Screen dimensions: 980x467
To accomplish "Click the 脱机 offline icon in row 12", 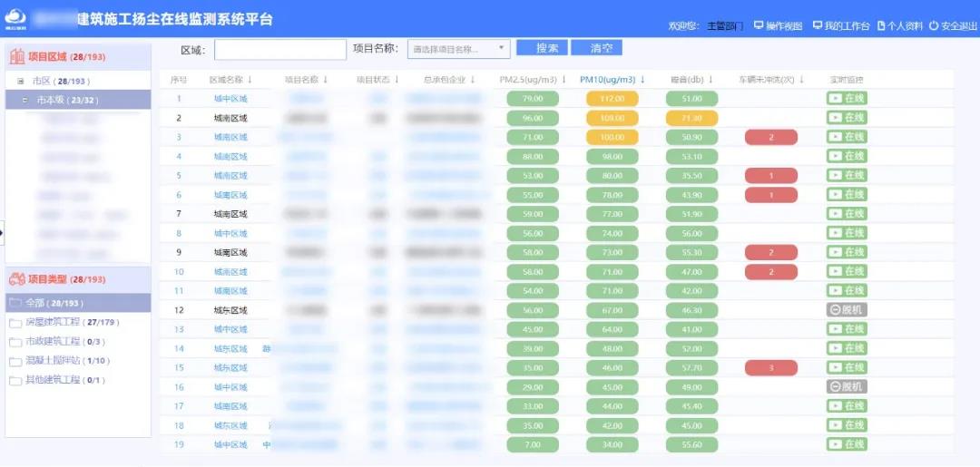I will click(835, 309).
